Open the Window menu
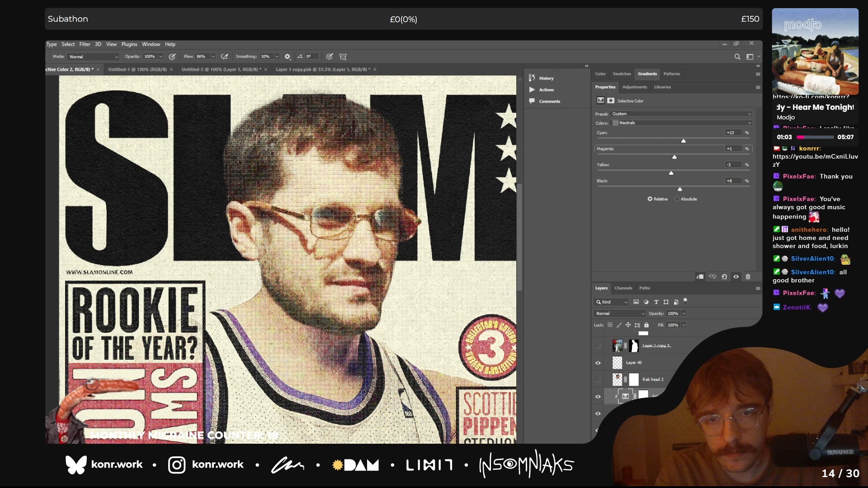The height and width of the screenshot is (488, 868). (x=151, y=44)
